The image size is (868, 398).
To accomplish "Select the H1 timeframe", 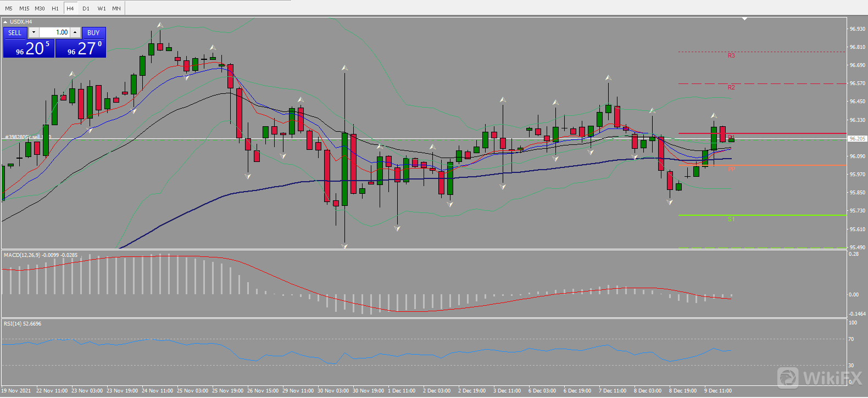I will 55,8.
